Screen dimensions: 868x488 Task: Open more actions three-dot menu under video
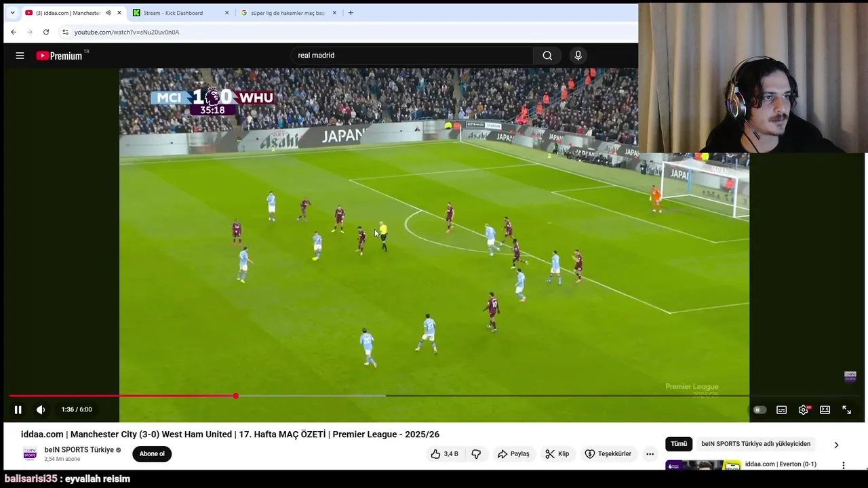[x=650, y=454]
